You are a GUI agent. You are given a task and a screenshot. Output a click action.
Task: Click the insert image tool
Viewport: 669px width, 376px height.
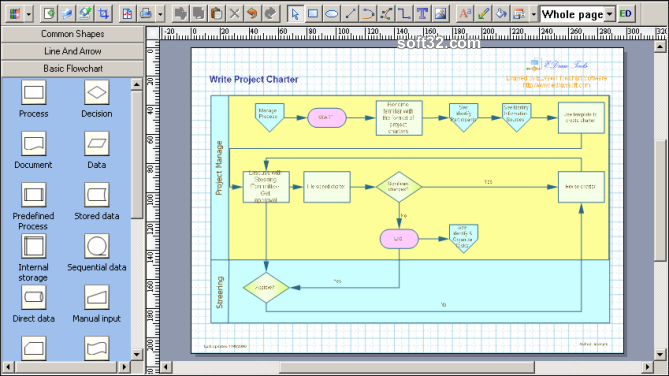(x=440, y=14)
